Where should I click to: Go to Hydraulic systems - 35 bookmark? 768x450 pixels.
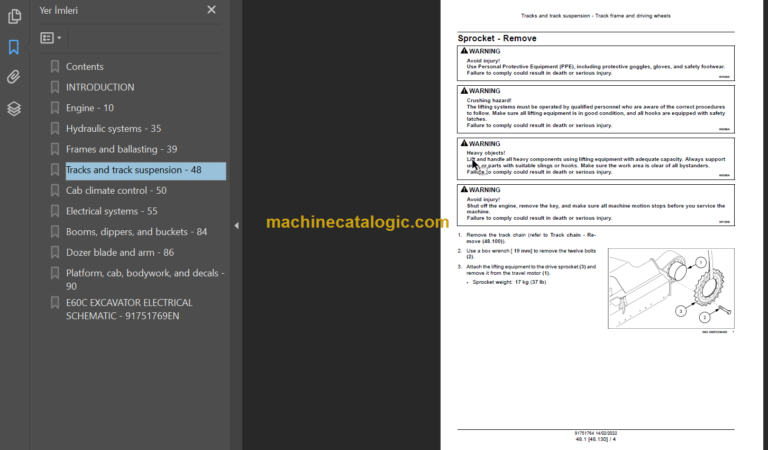tap(113, 128)
